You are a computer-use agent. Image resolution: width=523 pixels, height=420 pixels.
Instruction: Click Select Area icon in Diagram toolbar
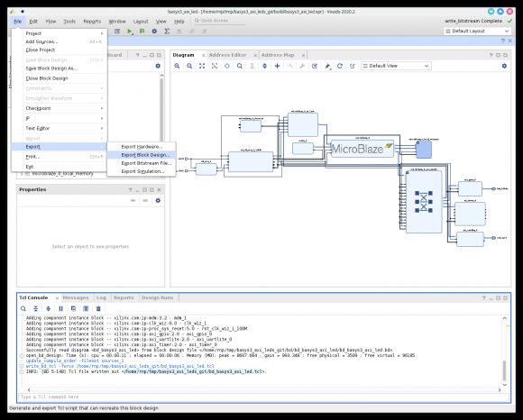click(215, 66)
